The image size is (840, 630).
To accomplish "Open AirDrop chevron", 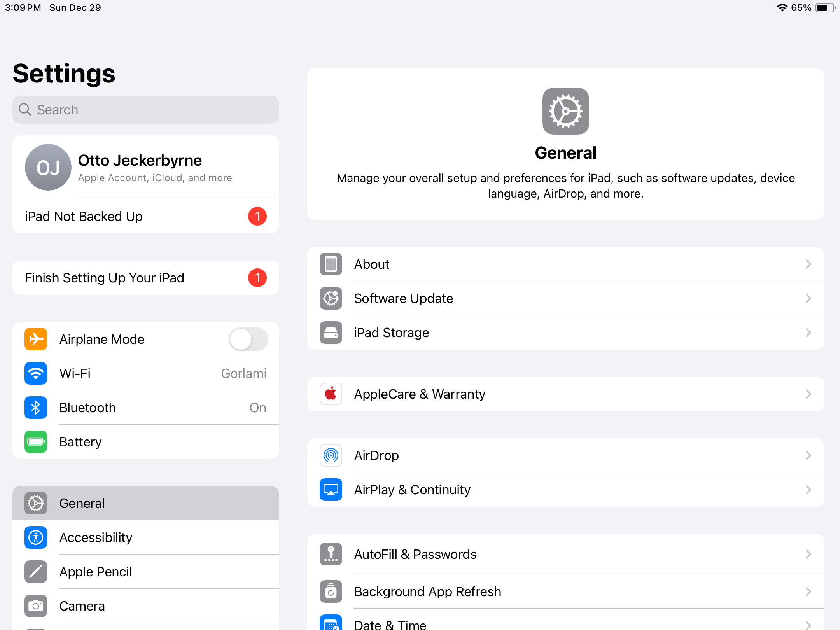I will [x=808, y=455].
